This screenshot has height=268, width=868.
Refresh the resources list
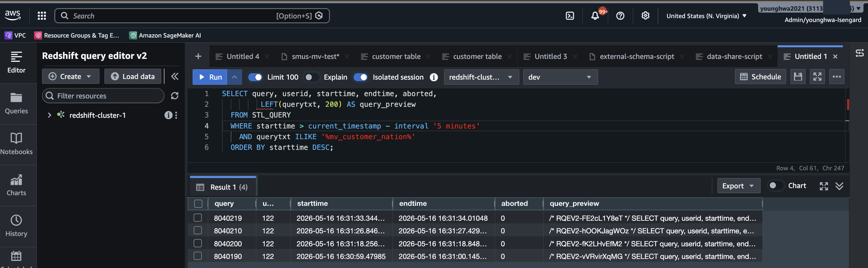[x=175, y=96]
